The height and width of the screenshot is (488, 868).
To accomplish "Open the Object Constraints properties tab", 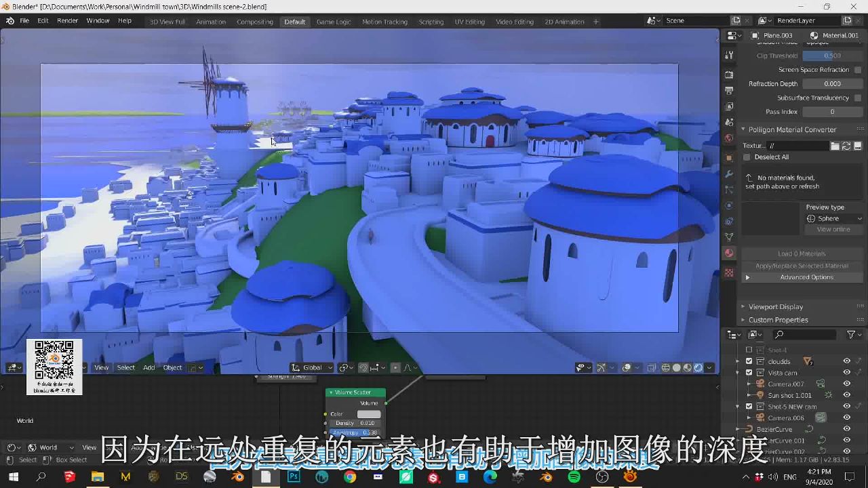I will [x=729, y=222].
